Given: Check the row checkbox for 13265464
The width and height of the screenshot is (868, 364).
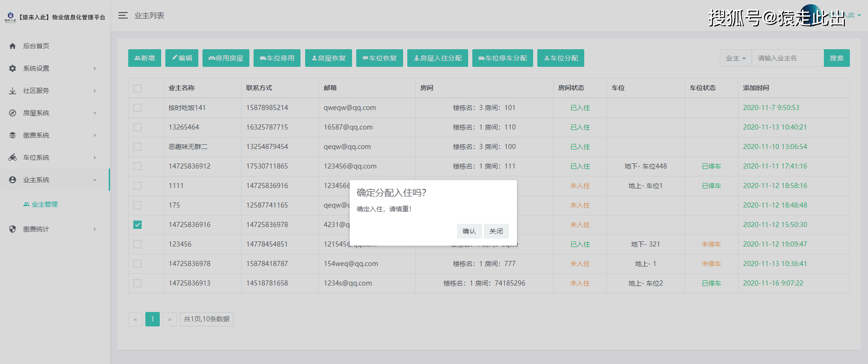Looking at the screenshot, I should [x=137, y=127].
